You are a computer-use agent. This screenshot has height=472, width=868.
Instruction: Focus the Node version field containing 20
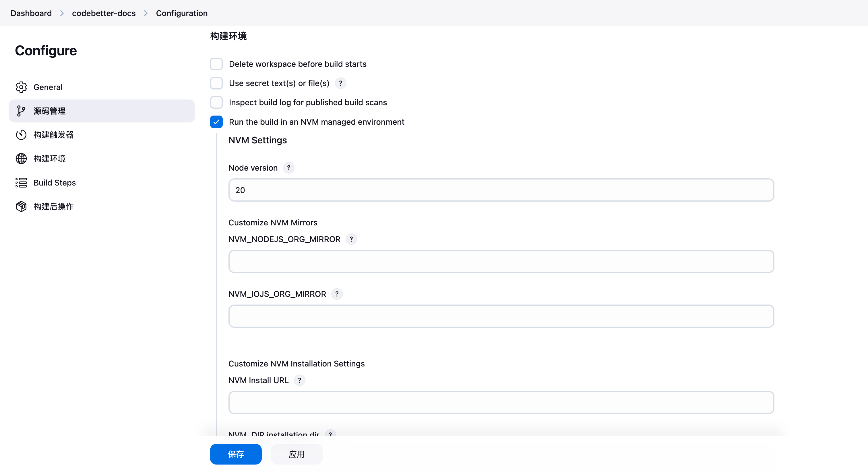(501, 190)
